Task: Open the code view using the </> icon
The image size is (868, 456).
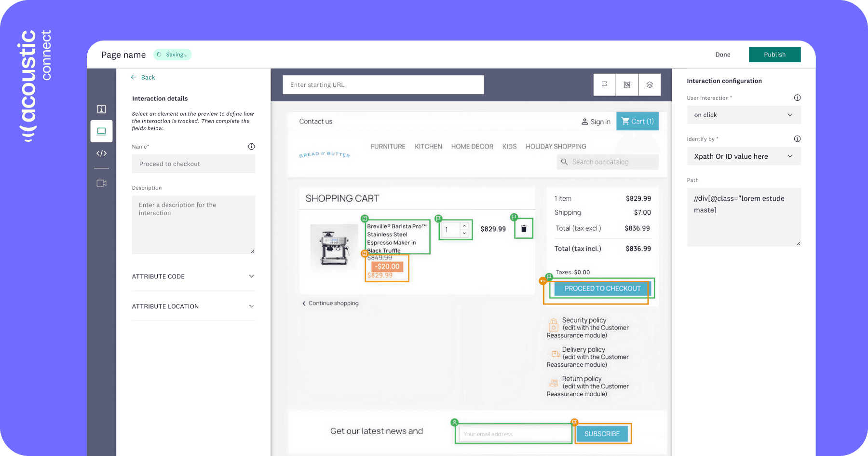Action: coord(101,153)
